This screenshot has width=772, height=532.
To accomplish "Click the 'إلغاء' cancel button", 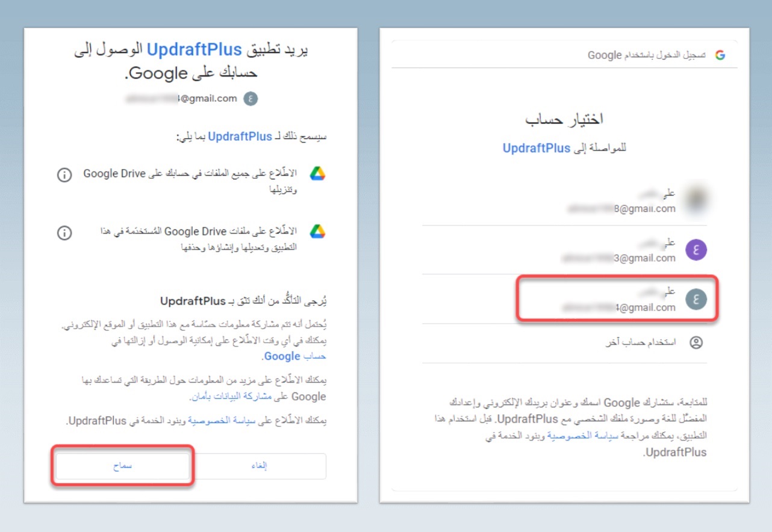I will tap(258, 466).
